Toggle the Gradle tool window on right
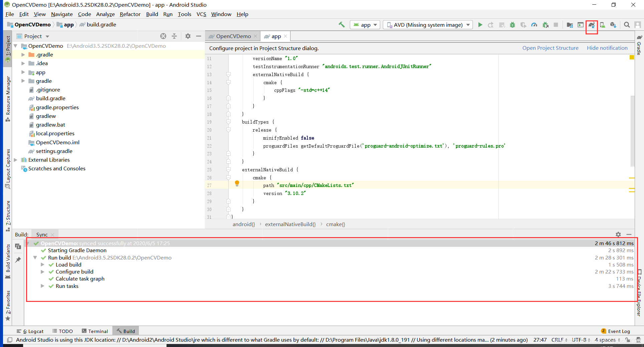The width and height of the screenshot is (644, 347). pyautogui.click(x=639, y=45)
